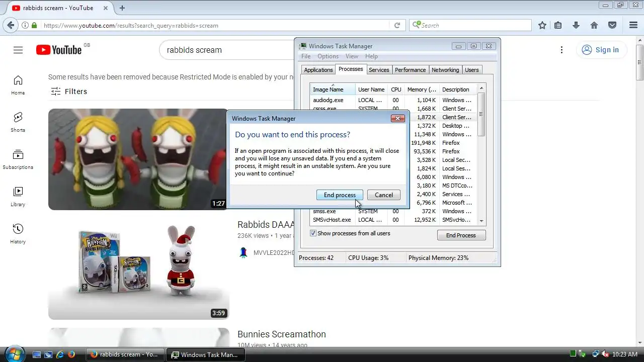Viewport: 644px width, 362px height.
Task: Switch to the Applications tab
Action: point(318,70)
